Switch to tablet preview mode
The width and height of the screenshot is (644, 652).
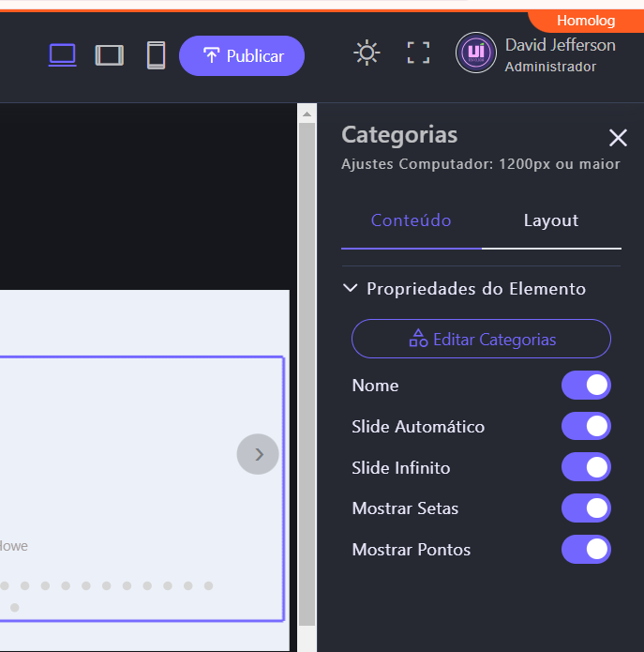click(x=110, y=55)
